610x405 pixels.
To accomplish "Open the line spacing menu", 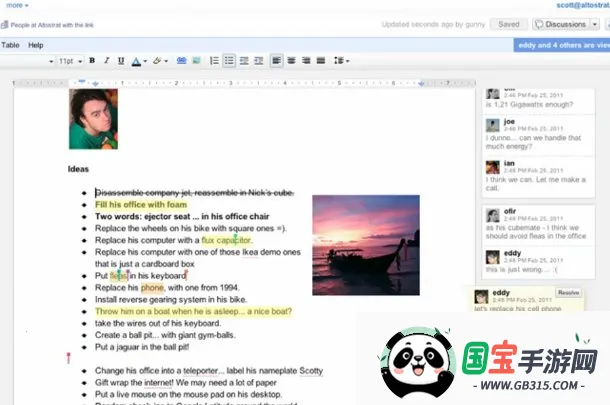I will 341,61.
